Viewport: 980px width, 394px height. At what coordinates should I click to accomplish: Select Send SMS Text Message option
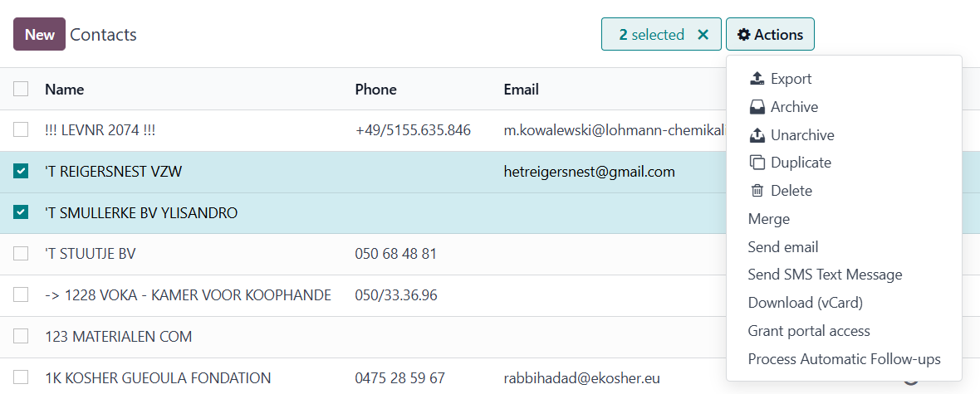coord(825,275)
